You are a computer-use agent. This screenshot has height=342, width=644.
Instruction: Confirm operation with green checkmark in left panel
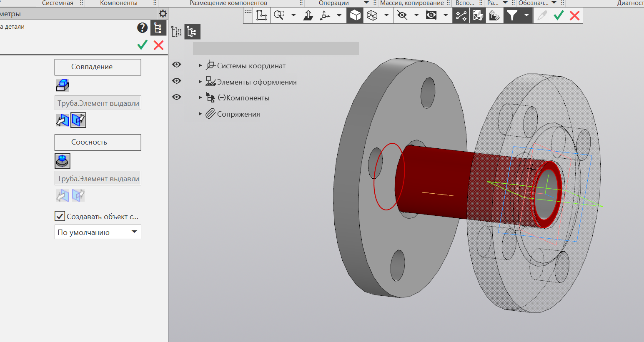click(x=143, y=45)
